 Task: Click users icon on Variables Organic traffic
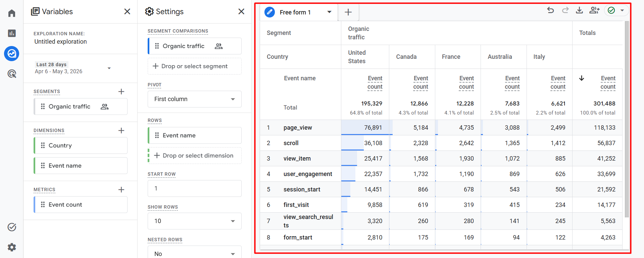pos(105,106)
